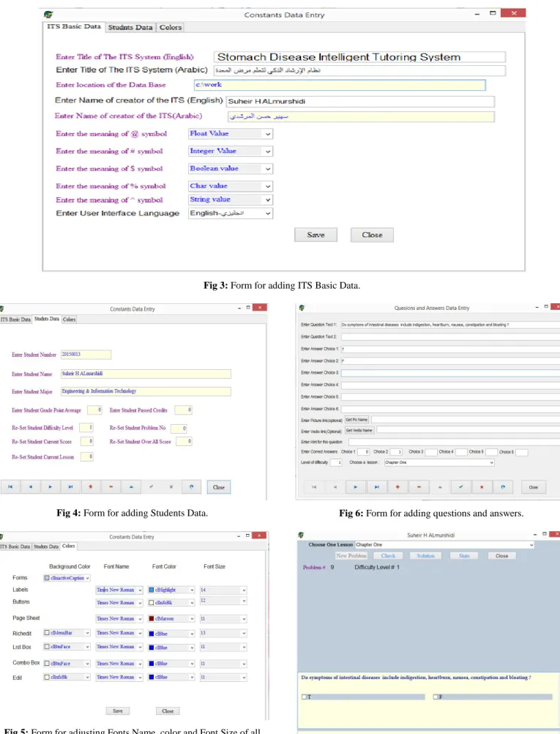The width and height of the screenshot is (560, 734).
Task: Go to last record in Questions navigator
Action: (x=377, y=487)
